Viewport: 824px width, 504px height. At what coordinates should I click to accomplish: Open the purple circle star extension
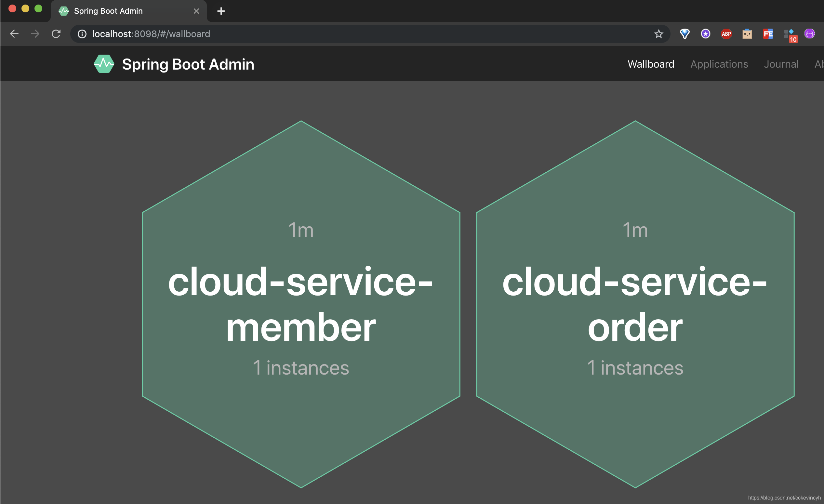(705, 34)
